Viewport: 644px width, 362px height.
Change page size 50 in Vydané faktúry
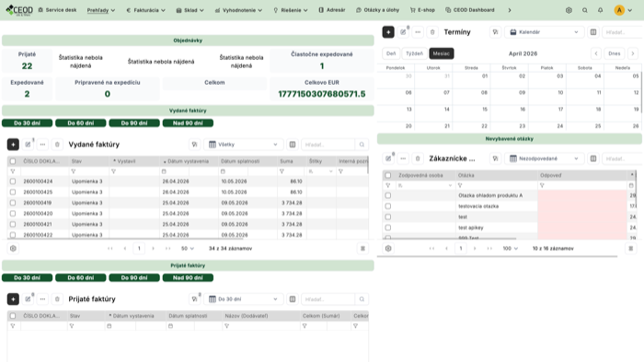(x=188, y=249)
